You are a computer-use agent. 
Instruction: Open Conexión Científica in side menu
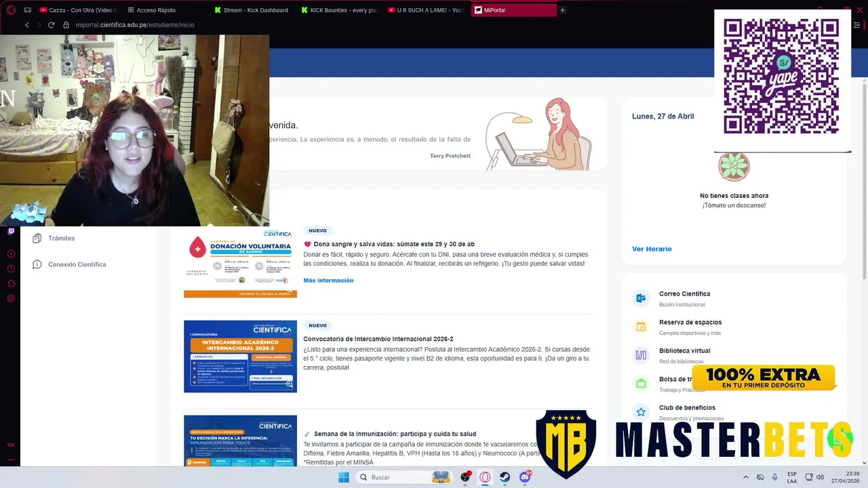coord(77,264)
